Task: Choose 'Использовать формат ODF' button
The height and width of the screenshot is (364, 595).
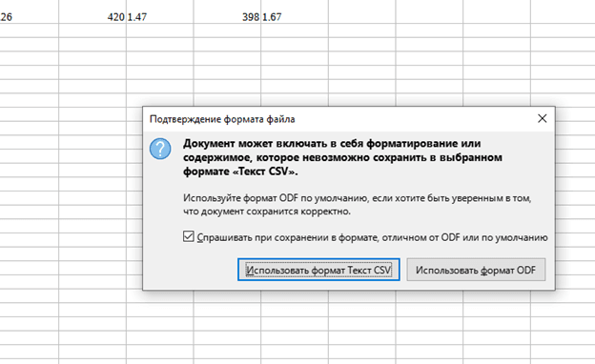Action: pos(476,270)
